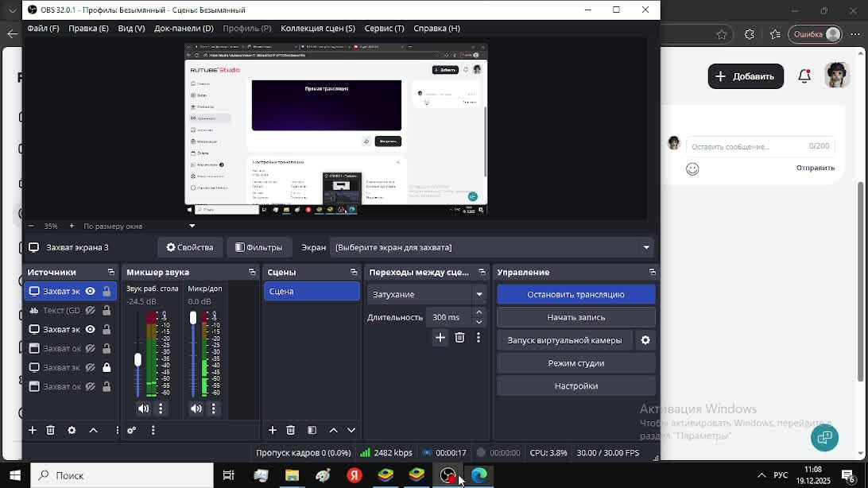The height and width of the screenshot is (488, 868).
Task: Click Запуск виртуальной камеры button
Action: click(x=564, y=340)
